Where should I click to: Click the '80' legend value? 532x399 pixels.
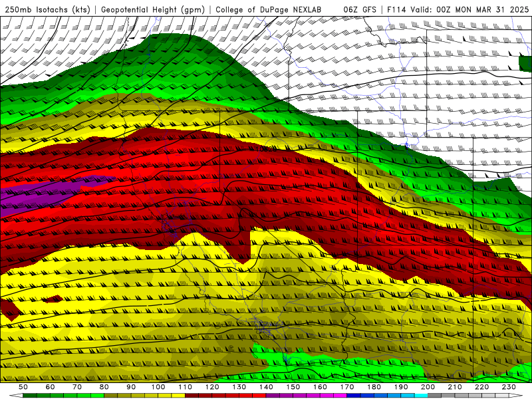tap(104, 387)
